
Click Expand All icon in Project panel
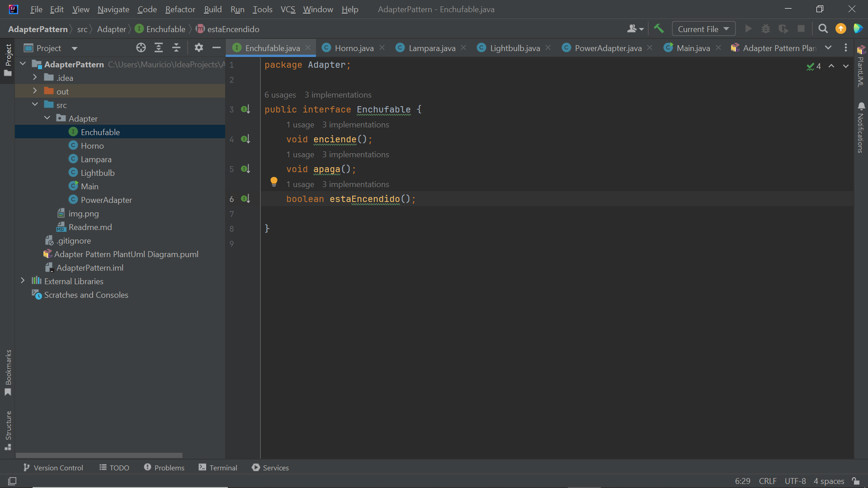coord(159,48)
